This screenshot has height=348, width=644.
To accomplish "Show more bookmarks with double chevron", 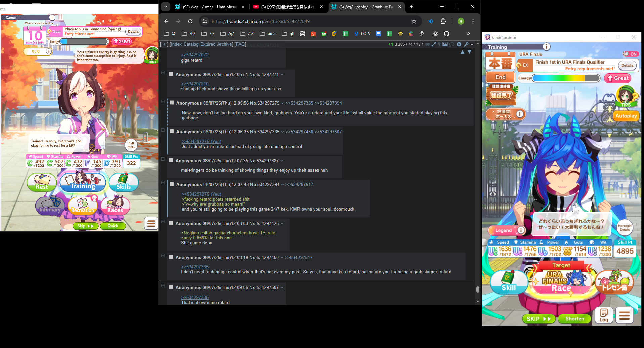I will (x=468, y=34).
